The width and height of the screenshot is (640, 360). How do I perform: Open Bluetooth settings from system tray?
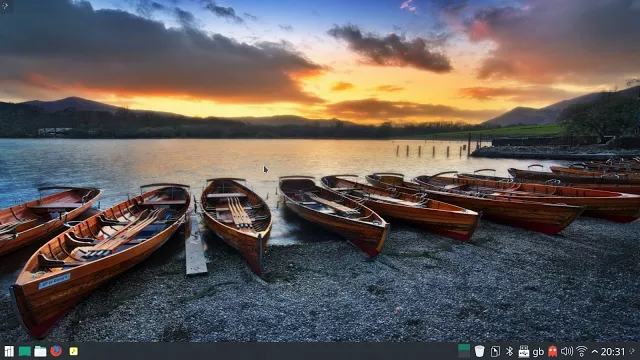pyautogui.click(x=509, y=351)
